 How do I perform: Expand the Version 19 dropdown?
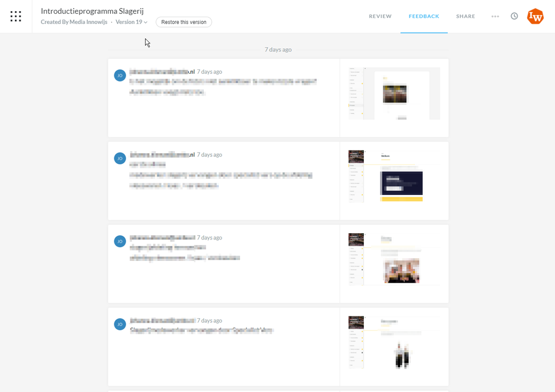coord(131,22)
